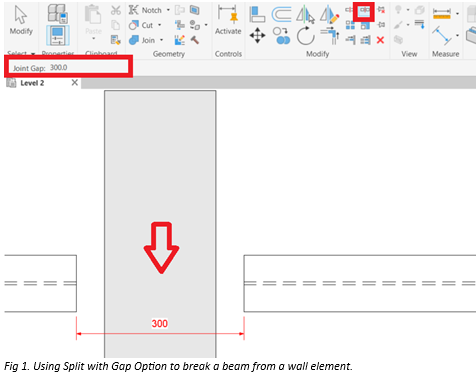The width and height of the screenshot is (476, 374).
Task: Click the 300 dimension text
Action: (160, 324)
